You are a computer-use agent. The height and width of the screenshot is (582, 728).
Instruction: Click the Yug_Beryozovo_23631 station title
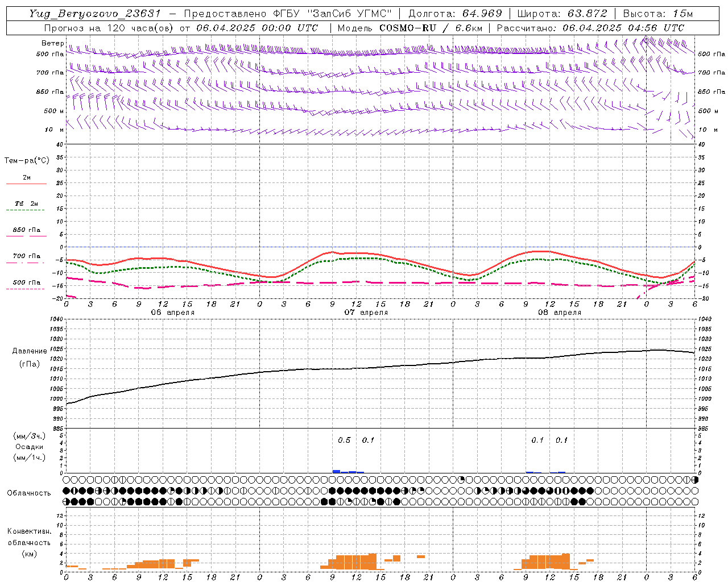(95, 14)
